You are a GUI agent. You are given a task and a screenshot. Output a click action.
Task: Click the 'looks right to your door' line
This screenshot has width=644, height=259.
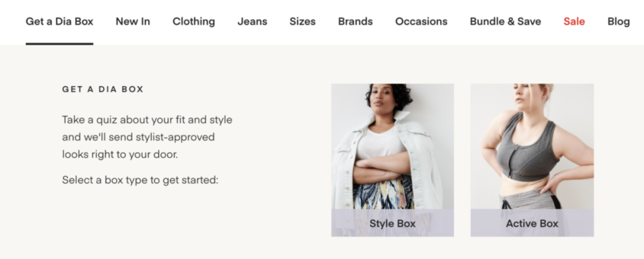pyautogui.click(x=120, y=154)
